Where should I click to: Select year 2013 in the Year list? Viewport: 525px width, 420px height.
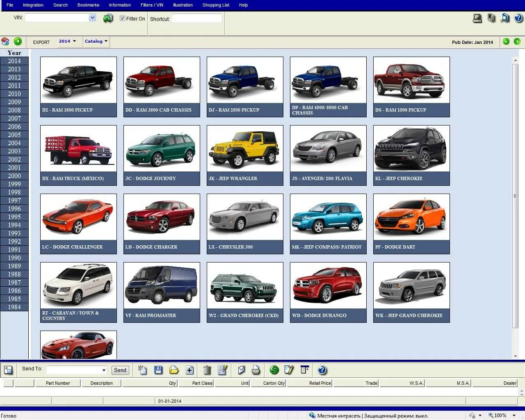click(14, 69)
